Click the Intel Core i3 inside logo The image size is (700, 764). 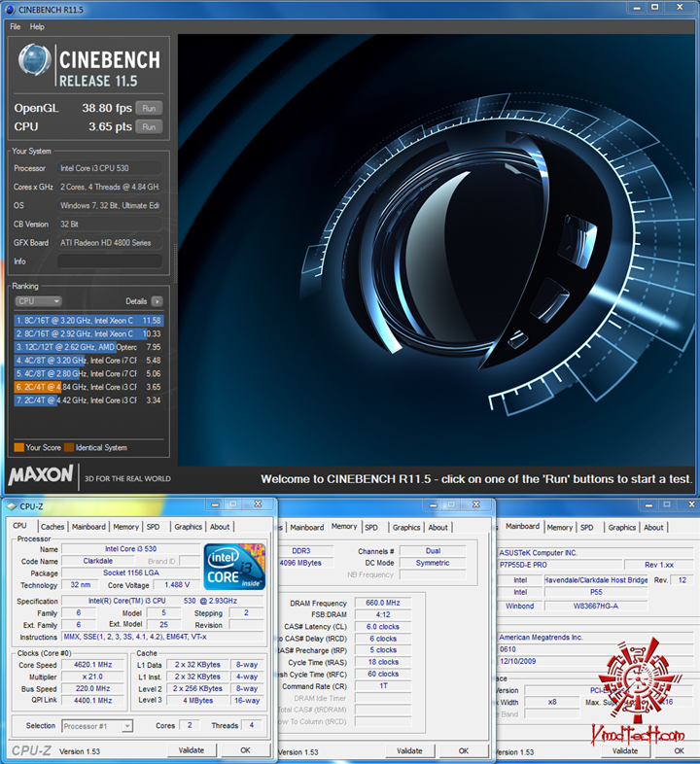pos(234,566)
